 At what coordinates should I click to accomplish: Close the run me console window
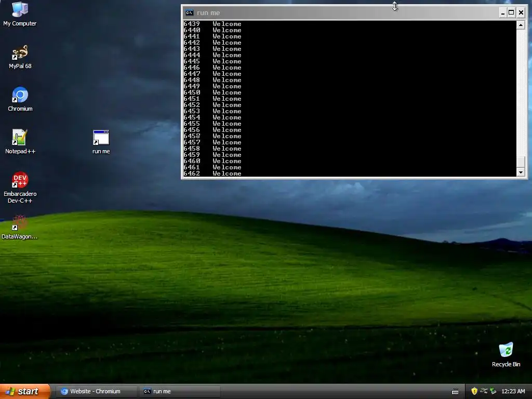click(x=521, y=13)
